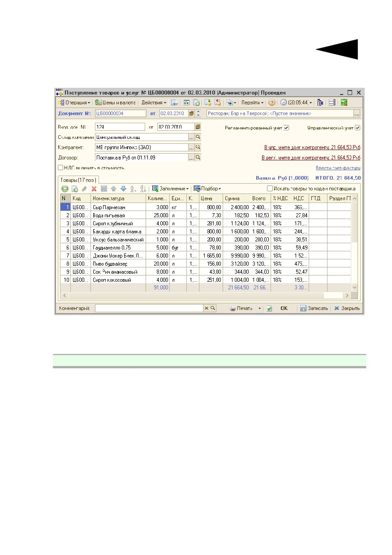Viewport: 392px width, 555px height.
Task: Click the document date stepper arrows
Action: point(199,113)
